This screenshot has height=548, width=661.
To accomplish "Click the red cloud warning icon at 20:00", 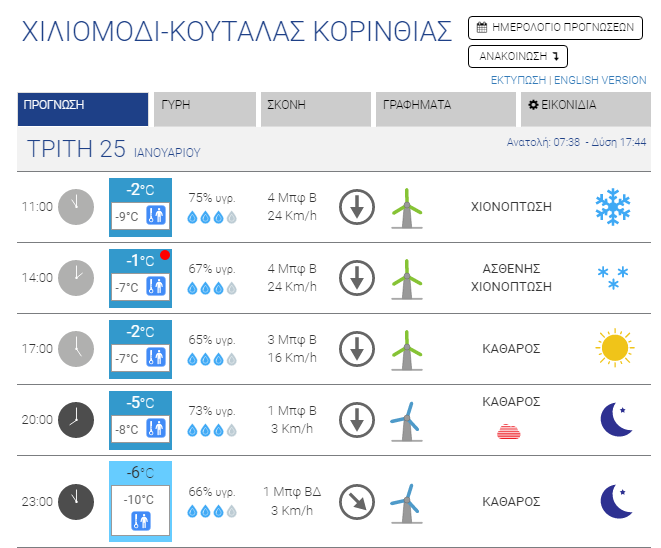I will coord(510,431).
